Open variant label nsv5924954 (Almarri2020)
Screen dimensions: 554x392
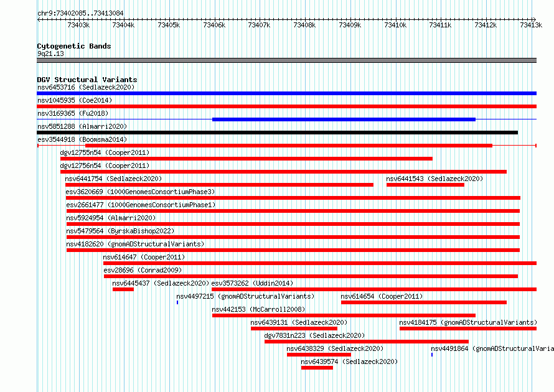pyautogui.click(x=111, y=218)
